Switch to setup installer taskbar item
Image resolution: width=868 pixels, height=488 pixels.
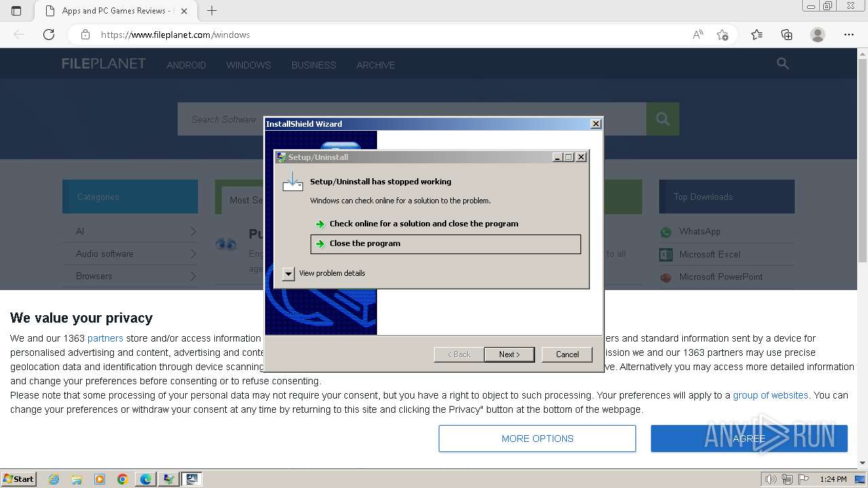coord(192,479)
